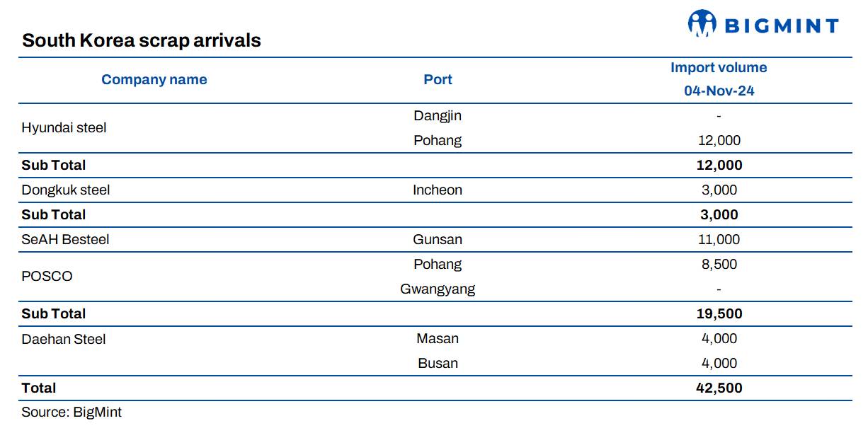Select the Daehan Steel company cell
The image size is (868, 433).
click(64, 339)
